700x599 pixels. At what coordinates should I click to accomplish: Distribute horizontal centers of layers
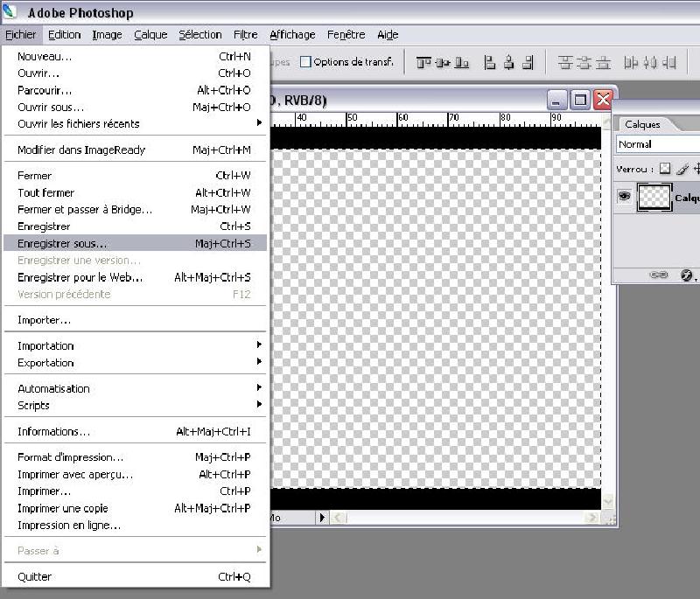coord(650,63)
